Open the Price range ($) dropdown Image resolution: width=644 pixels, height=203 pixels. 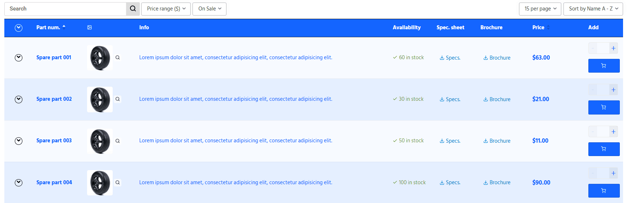click(x=166, y=9)
